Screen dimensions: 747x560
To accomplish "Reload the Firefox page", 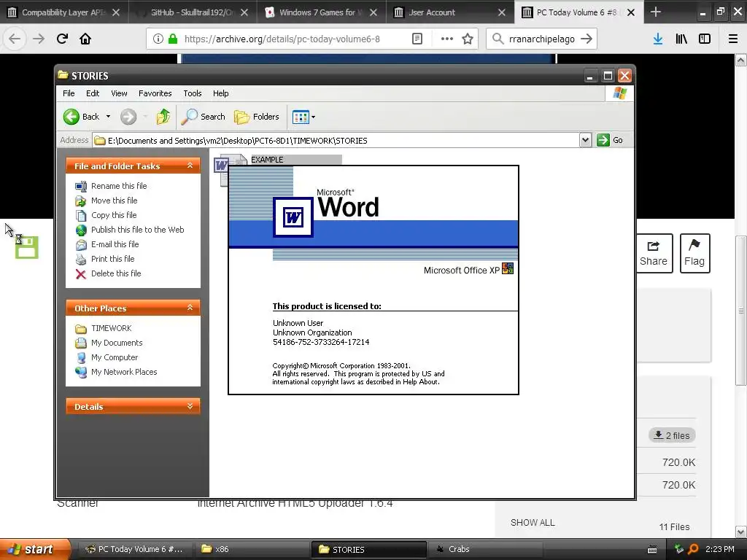I will click(x=62, y=39).
